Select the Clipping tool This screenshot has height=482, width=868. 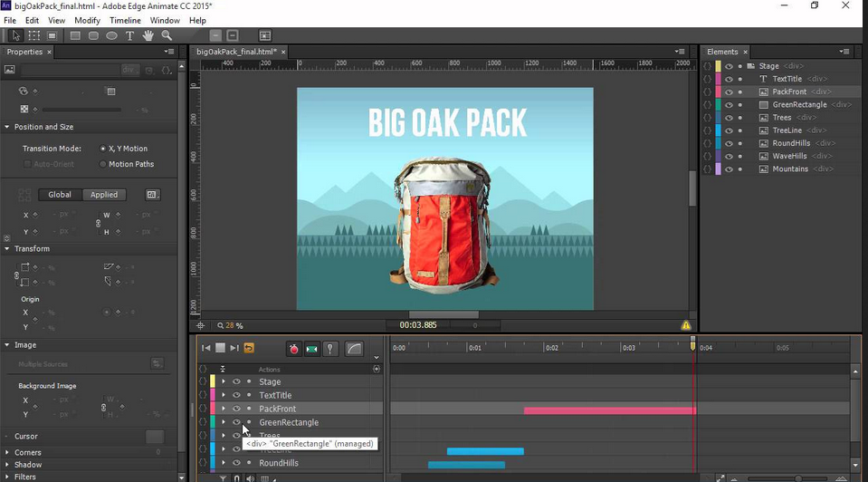pyautogui.click(x=52, y=35)
